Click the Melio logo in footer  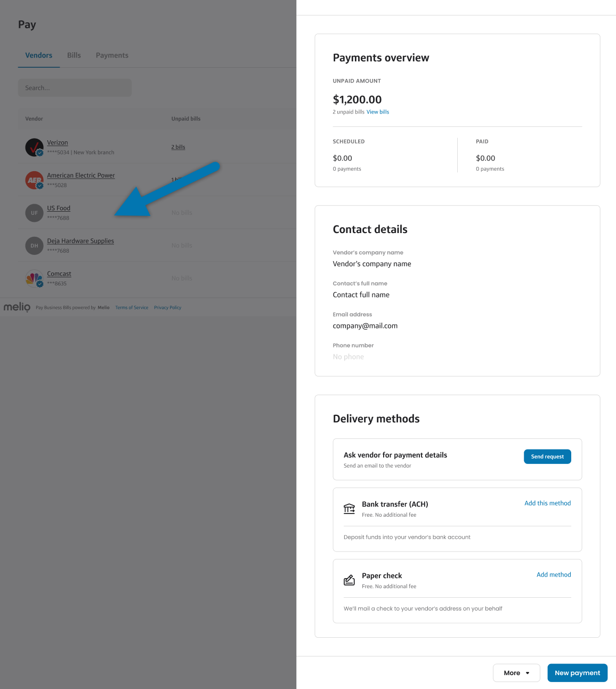(x=17, y=307)
